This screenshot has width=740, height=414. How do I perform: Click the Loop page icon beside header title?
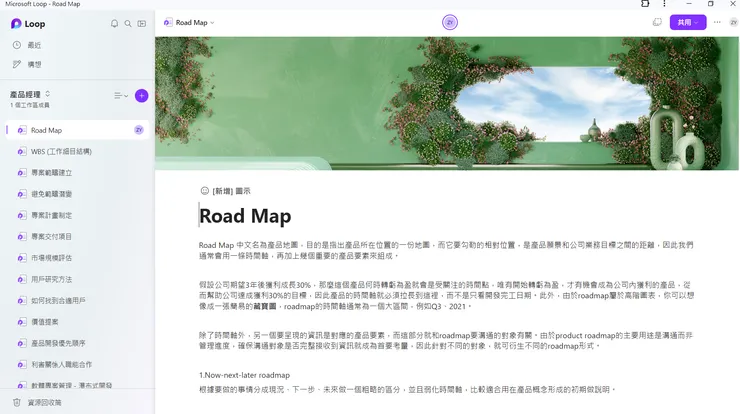pos(168,23)
